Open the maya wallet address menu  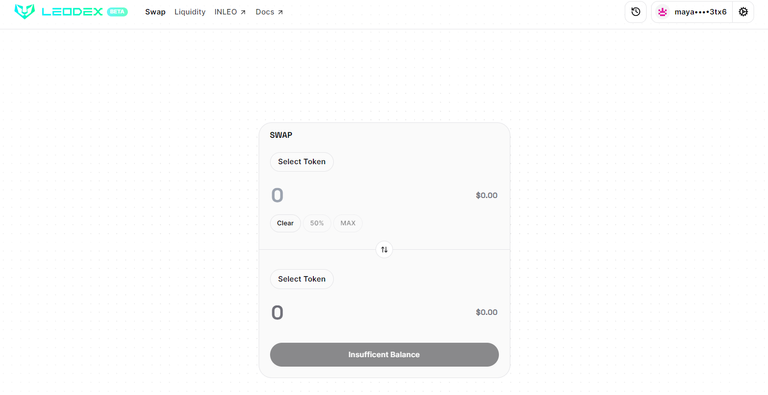pos(692,12)
